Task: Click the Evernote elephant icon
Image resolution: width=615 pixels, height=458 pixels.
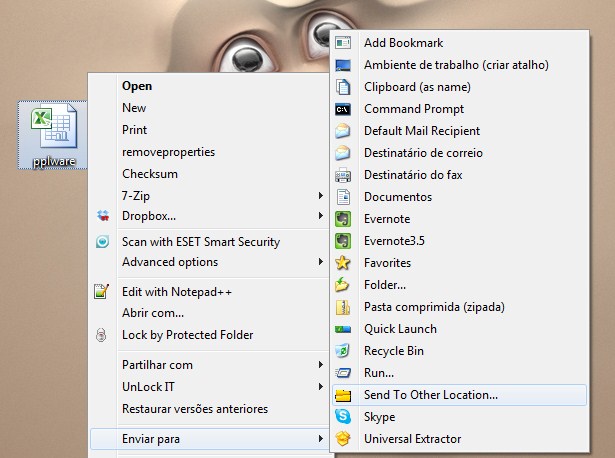Action: click(x=343, y=219)
